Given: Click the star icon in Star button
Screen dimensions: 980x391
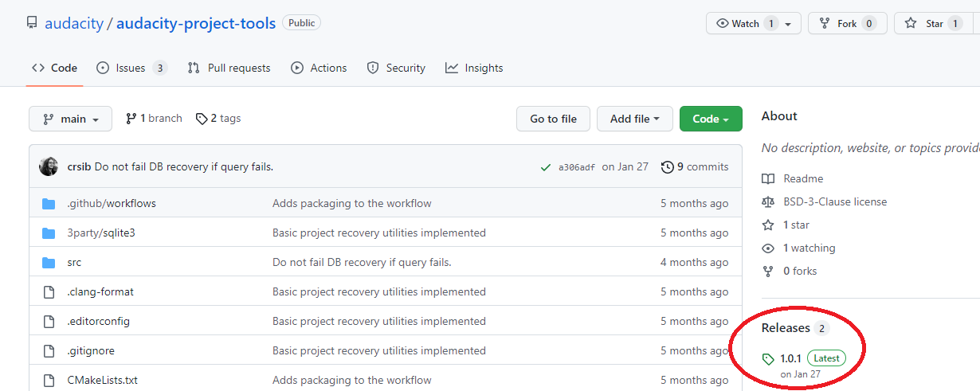Looking at the screenshot, I should 911,23.
